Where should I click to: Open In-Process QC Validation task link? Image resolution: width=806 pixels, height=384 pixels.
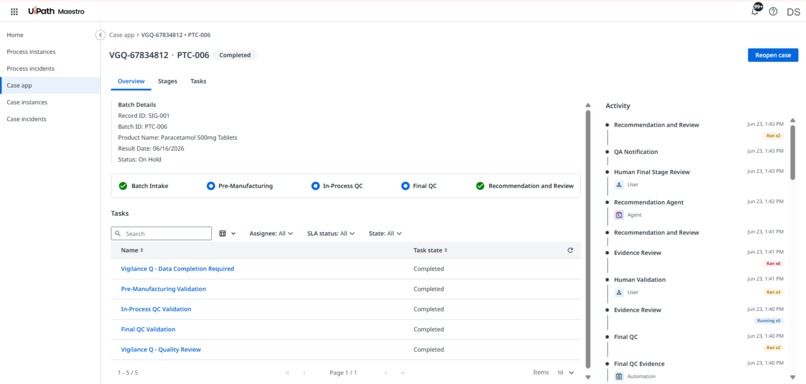(x=156, y=309)
